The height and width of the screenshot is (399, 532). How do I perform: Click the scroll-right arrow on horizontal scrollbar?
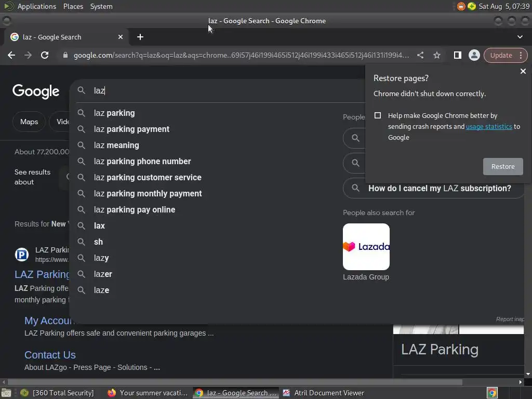[521, 382]
